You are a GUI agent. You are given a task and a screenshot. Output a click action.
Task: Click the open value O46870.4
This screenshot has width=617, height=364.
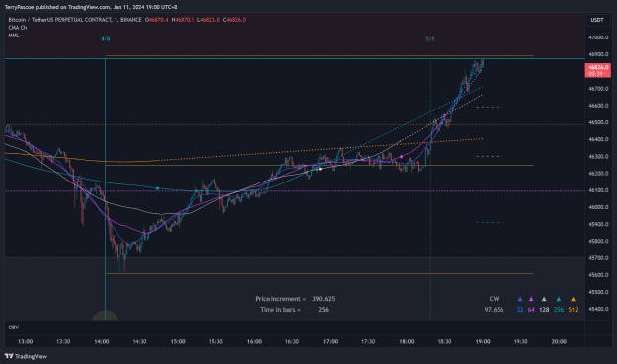click(157, 20)
